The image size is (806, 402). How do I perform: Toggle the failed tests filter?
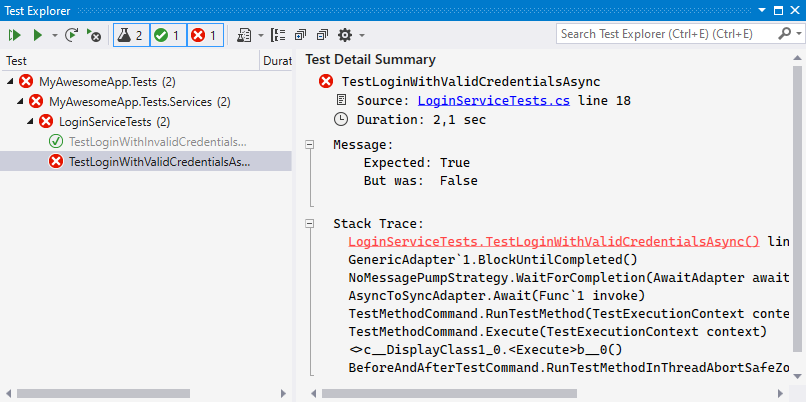click(x=204, y=35)
